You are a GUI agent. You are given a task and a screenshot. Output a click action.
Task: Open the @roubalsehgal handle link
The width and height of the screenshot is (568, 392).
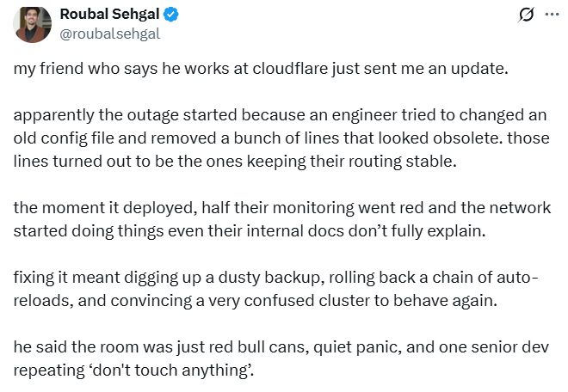pos(110,34)
